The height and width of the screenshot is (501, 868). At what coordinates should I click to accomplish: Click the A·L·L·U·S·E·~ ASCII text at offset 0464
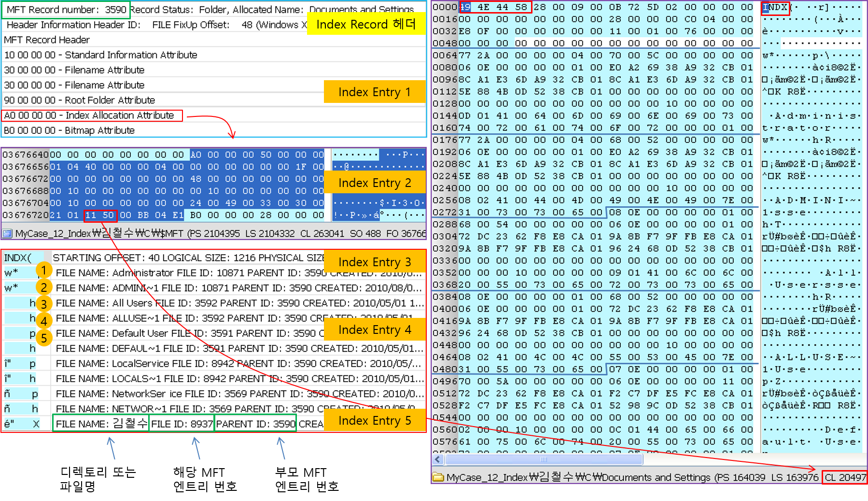coord(815,358)
